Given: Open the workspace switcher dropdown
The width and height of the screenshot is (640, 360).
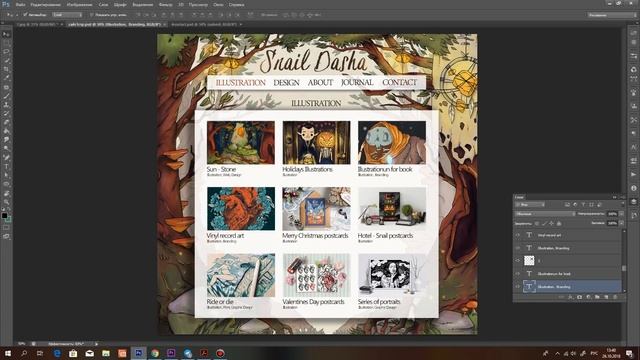Looking at the screenshot, I should [612, 15].
